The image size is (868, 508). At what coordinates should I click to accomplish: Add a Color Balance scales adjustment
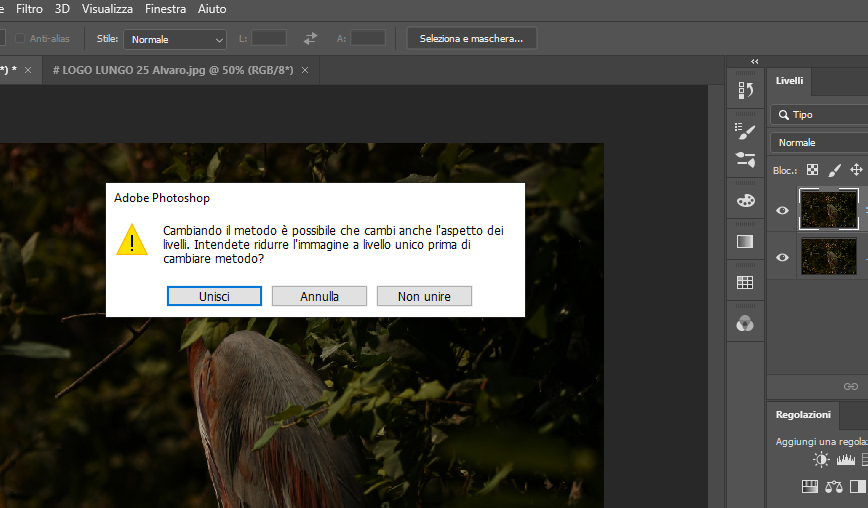834,487
